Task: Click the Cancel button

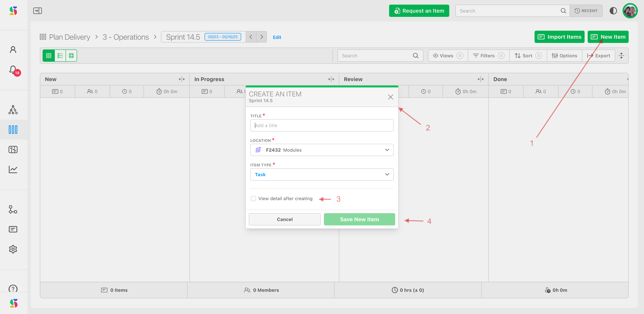Action: click(x=284, y=219)
